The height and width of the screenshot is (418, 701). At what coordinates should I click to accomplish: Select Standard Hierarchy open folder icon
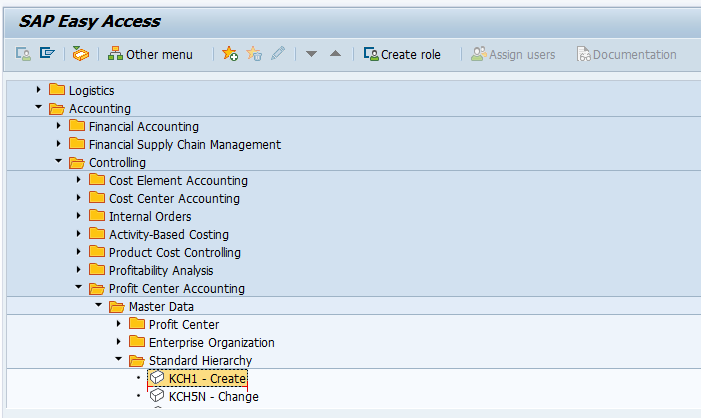click(137, 360)
